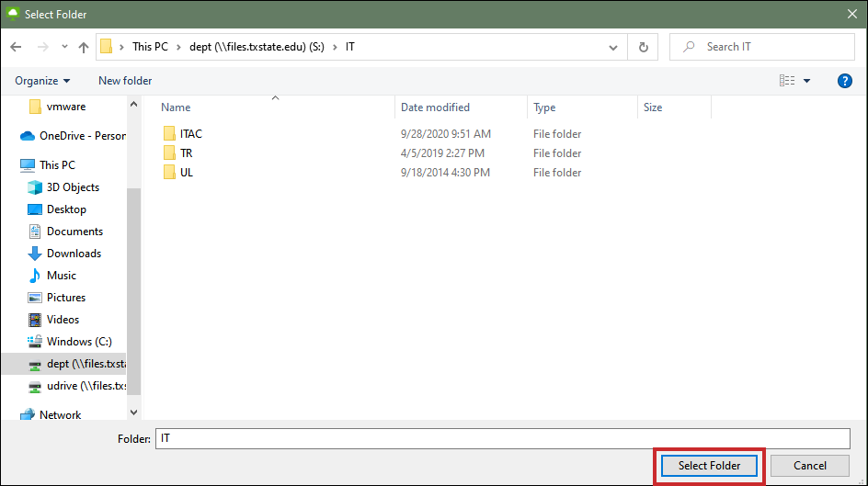Open 3D Objects in sidebar
Screen dimensions: 868x486
[73, 187]
